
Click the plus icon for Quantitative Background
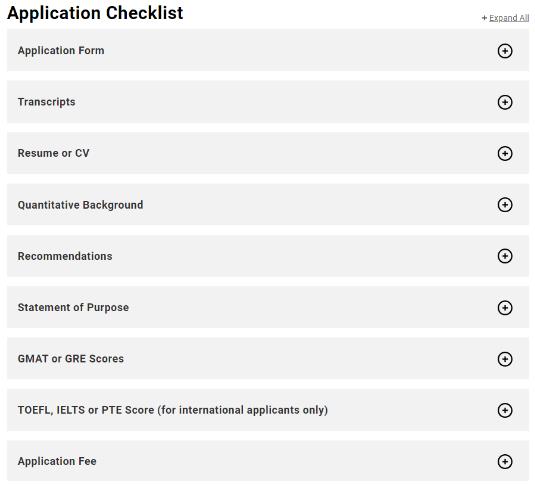click(x=505, y=205)
